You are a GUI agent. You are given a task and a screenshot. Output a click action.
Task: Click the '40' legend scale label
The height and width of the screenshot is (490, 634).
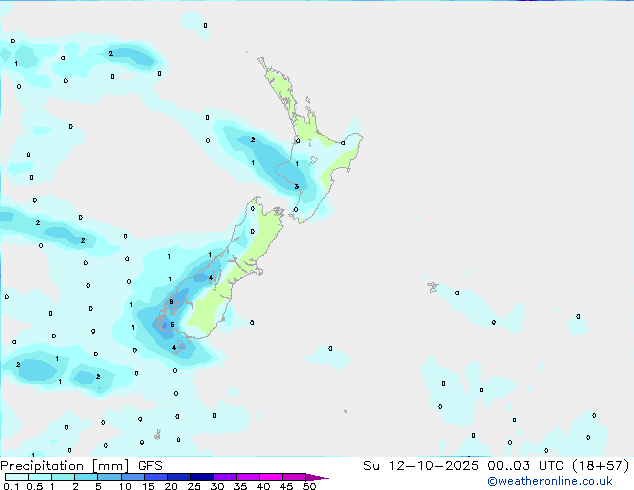(x=263, y=486)
